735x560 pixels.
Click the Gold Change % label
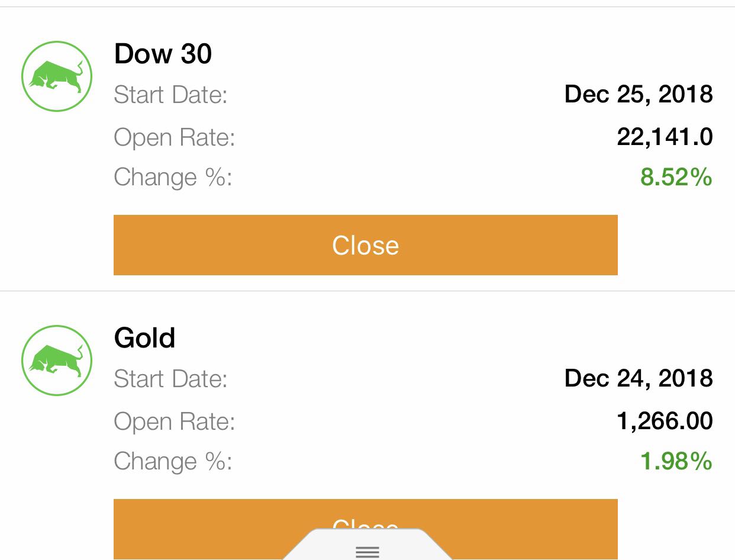[172, 461]
